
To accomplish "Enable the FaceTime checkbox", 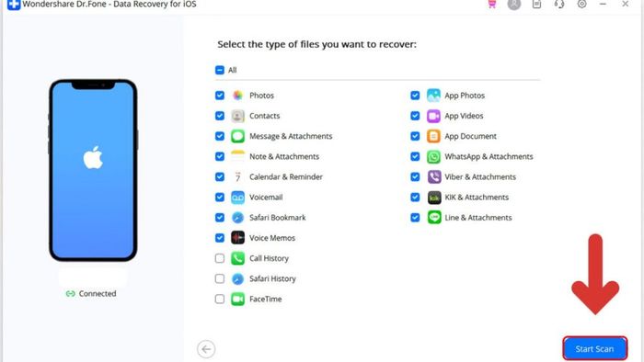I will (220, 299).
